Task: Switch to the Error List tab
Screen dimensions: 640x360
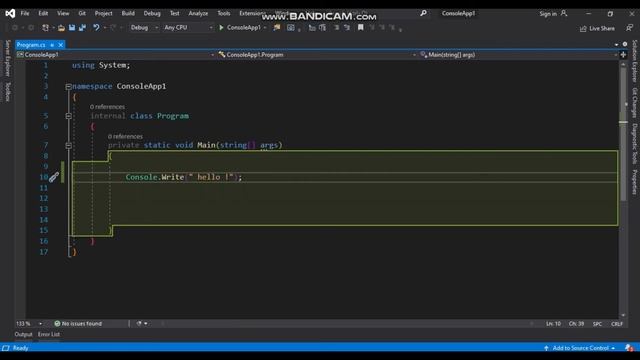Action: coord(49,334)
